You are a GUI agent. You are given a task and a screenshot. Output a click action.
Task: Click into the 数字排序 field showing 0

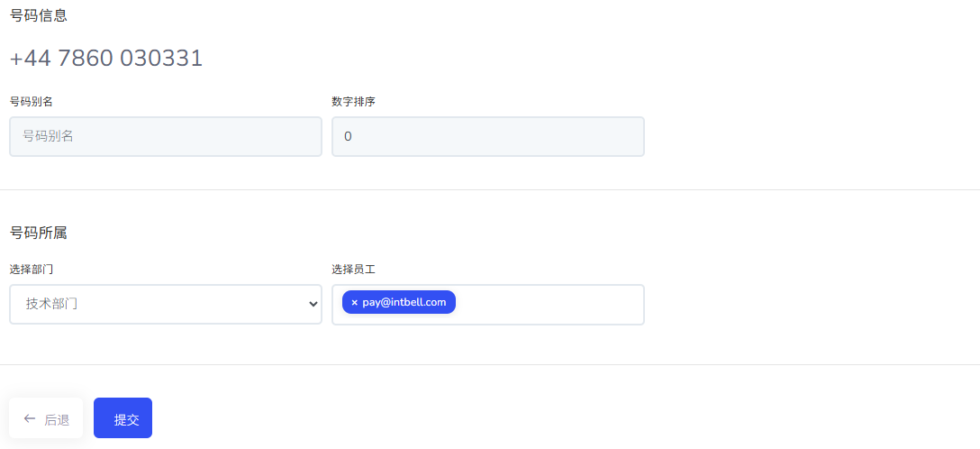click(487, 136)
